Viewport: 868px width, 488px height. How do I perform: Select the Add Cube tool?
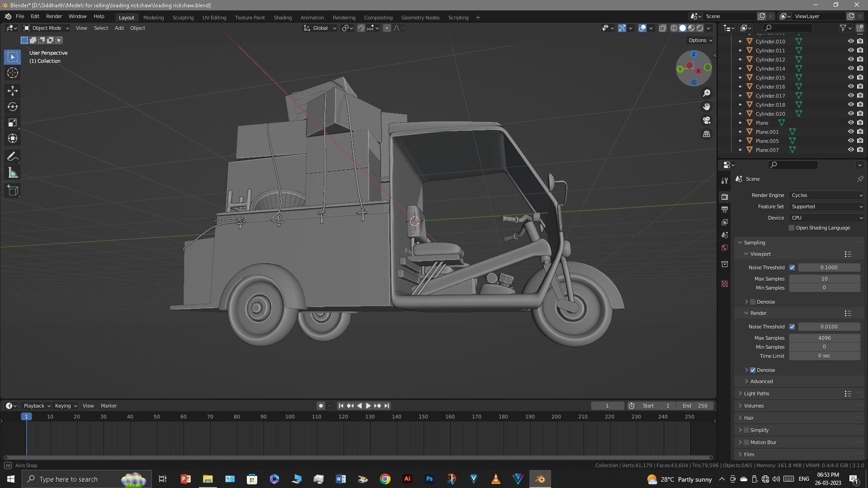click(x=13, y=191)
